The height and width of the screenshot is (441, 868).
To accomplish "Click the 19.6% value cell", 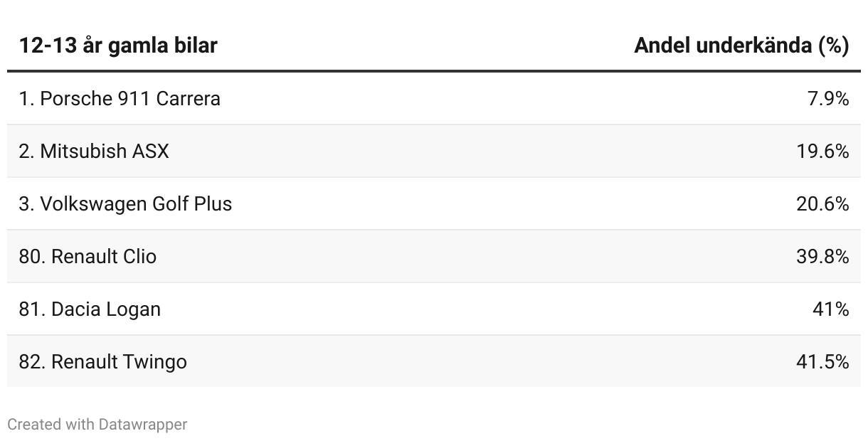I will (823, 152).
